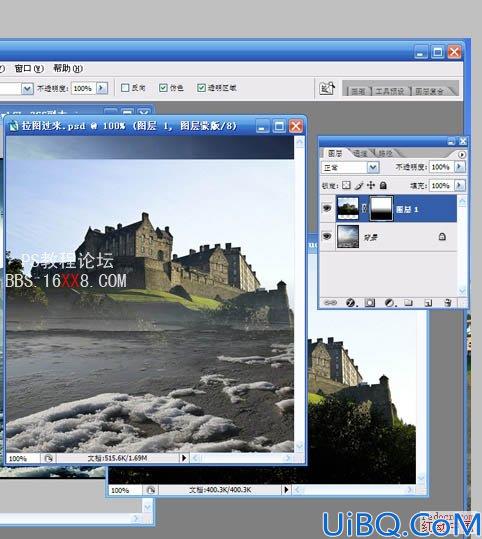Hide 图层 1 using its eye icon
The image size is (482, 539).
point(327,208)
